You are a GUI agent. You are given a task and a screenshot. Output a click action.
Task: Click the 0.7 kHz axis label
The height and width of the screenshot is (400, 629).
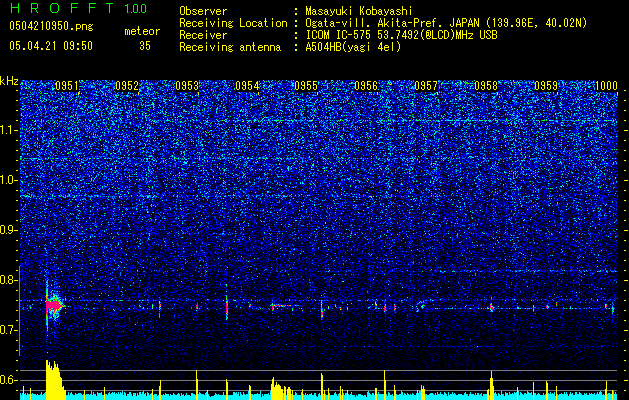tap(9, 330)
